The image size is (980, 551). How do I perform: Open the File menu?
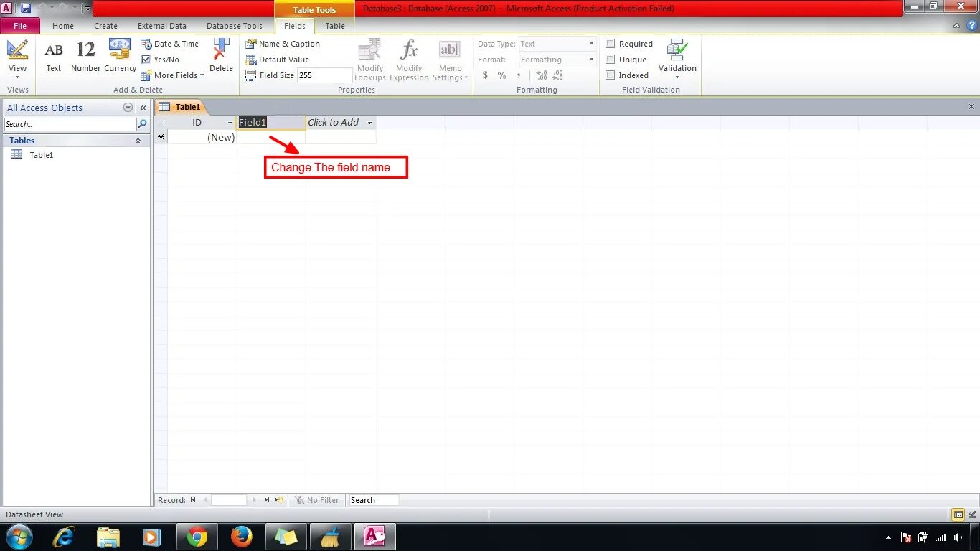point(20,25)
